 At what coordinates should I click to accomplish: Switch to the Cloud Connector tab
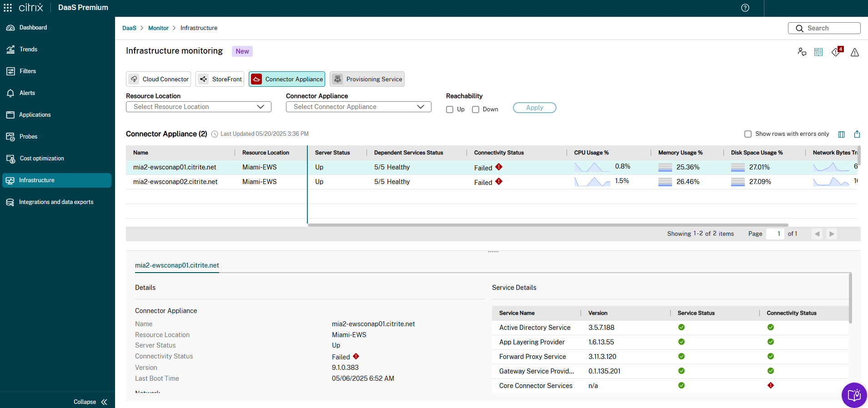click(x=158, y=79)
